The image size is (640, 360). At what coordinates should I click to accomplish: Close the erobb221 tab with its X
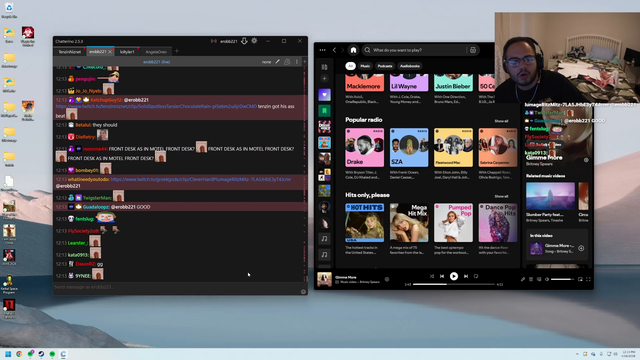110,52
